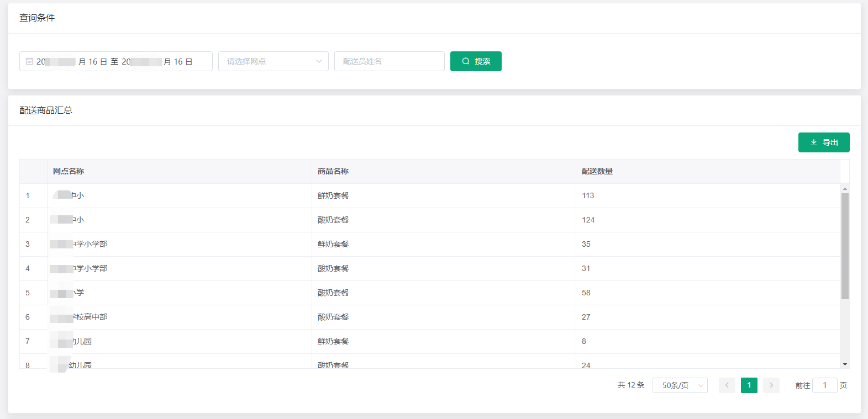Screen dimensions: 868x419
Task: Open the 请选择网点 dropdown
Action: 268,61
